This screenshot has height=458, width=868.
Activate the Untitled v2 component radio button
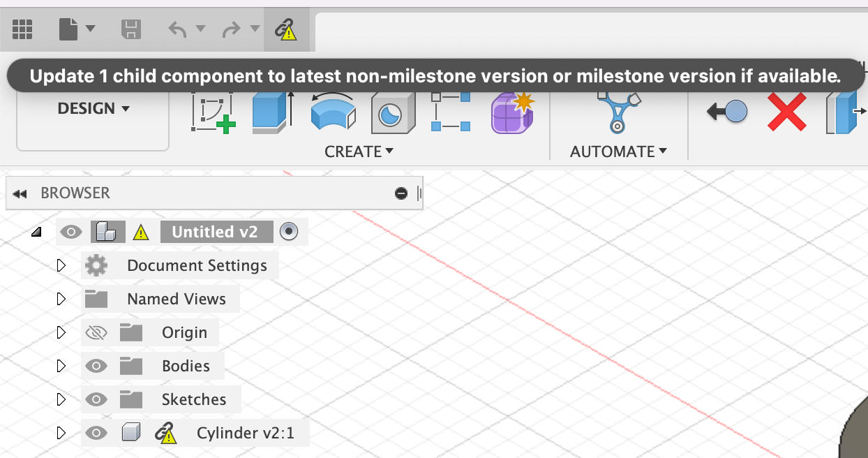pos(290,231)
